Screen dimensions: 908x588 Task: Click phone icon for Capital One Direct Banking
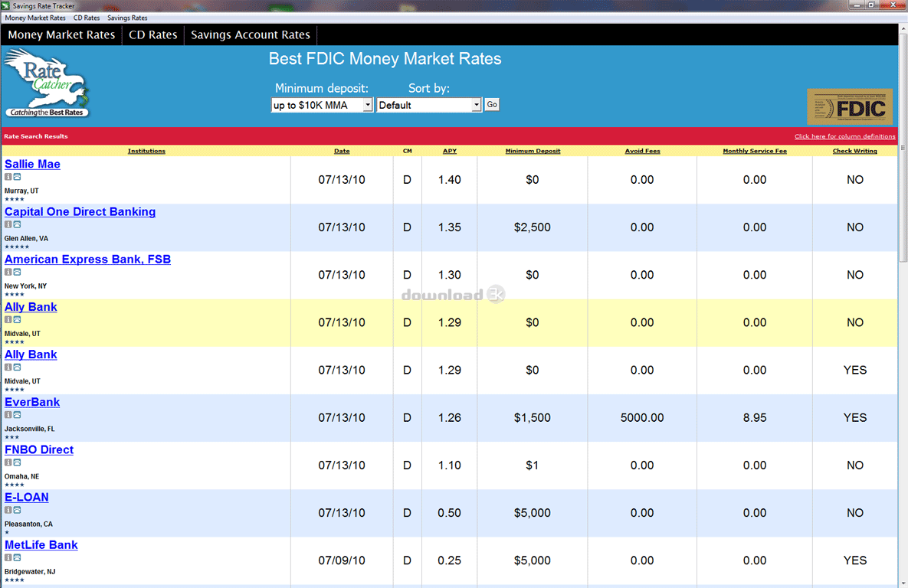[18, 224]
